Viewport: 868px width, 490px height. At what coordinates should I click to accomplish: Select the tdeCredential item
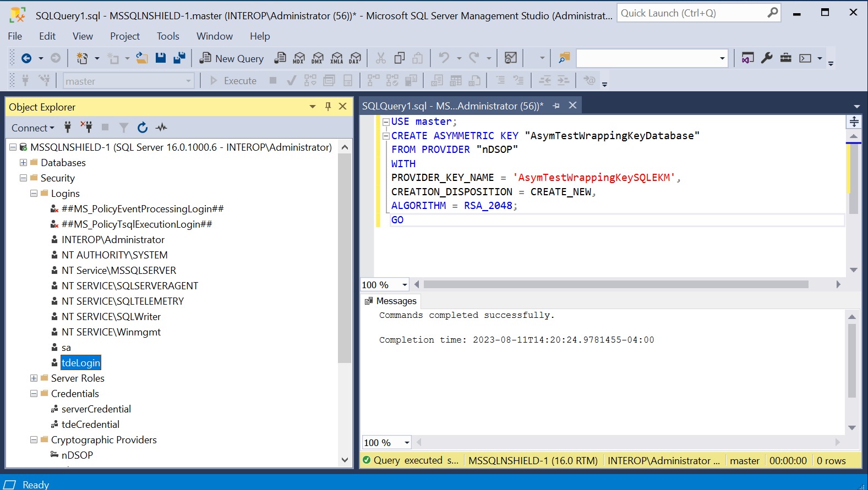[90, 425]
